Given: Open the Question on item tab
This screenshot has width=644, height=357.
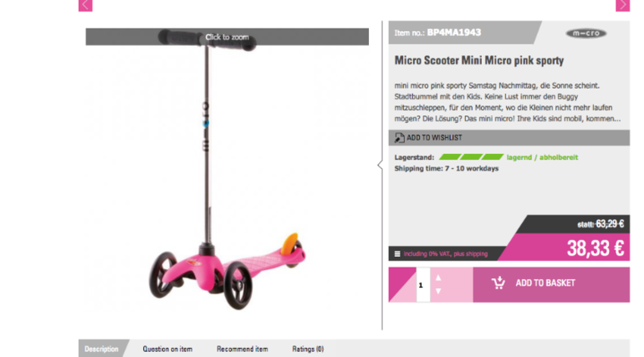Looking at the screenshot, I should [x=167, y=349].
